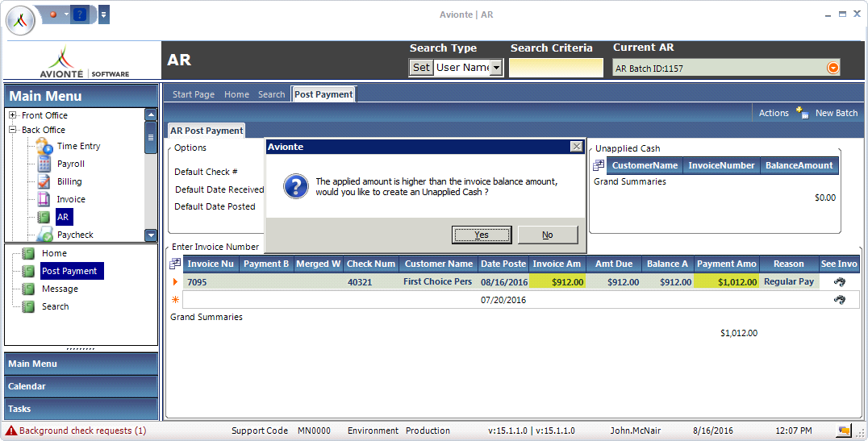Viewport: 868px width, 441px height.
Task: Open the quick access toolbar dropdown arrow
Action: [x=103, y=15]
